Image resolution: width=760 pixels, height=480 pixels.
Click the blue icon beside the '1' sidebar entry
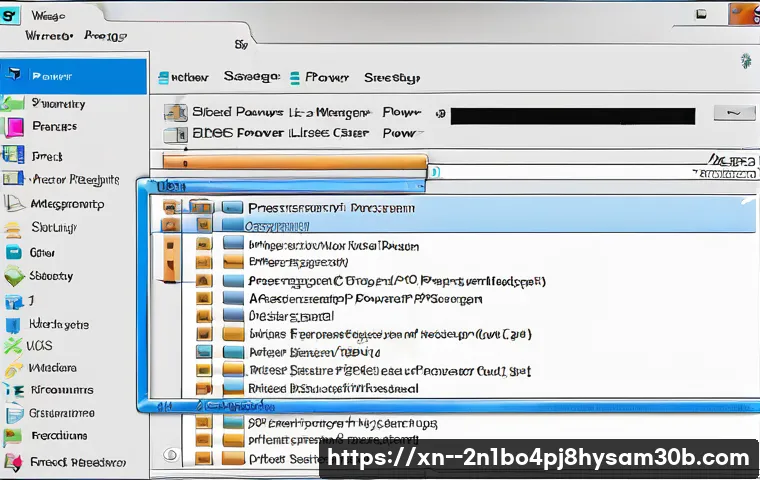[x=14, y=302]
